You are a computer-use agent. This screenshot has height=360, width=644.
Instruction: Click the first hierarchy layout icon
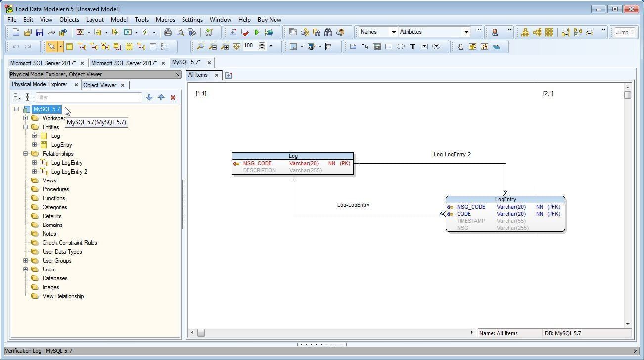coord(525,32)
